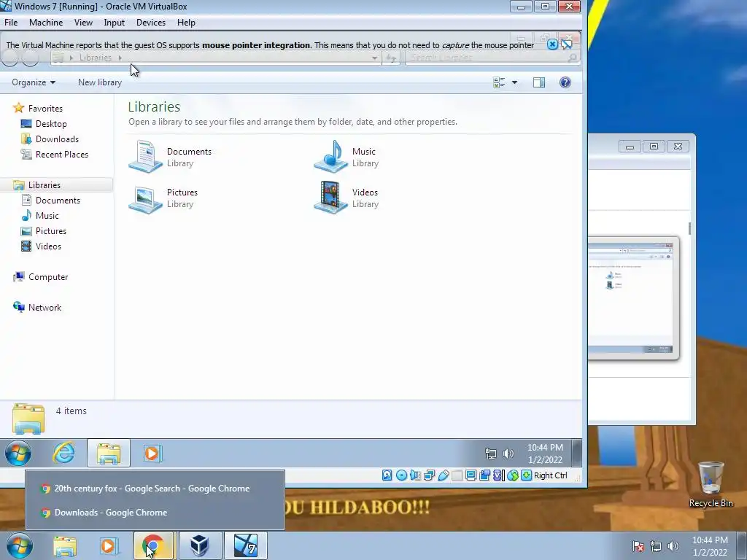This screenshot has height=560, width=747.
Task: Select Documents in the navigation tree
Action: point(51,201)
